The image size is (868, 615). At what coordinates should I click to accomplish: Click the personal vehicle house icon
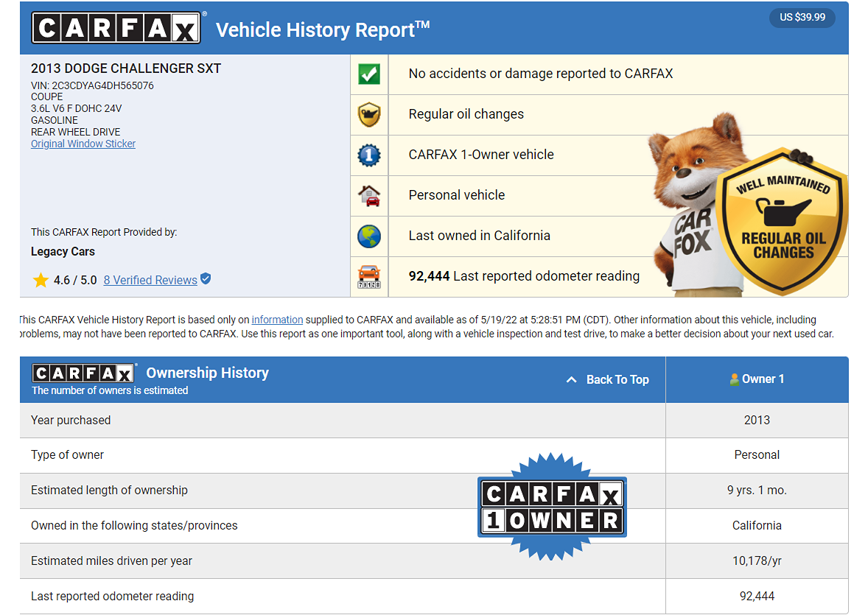368,196
